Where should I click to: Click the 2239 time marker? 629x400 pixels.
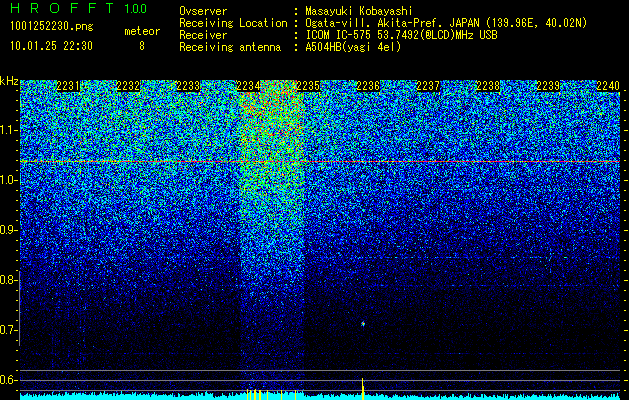pos(548,86)
